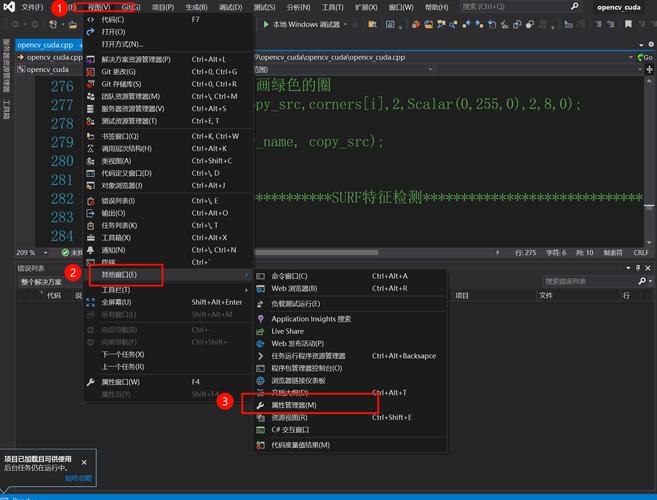657x500 pixels.
Task: Click the 行: 275 line indicator
Action: 525,253
